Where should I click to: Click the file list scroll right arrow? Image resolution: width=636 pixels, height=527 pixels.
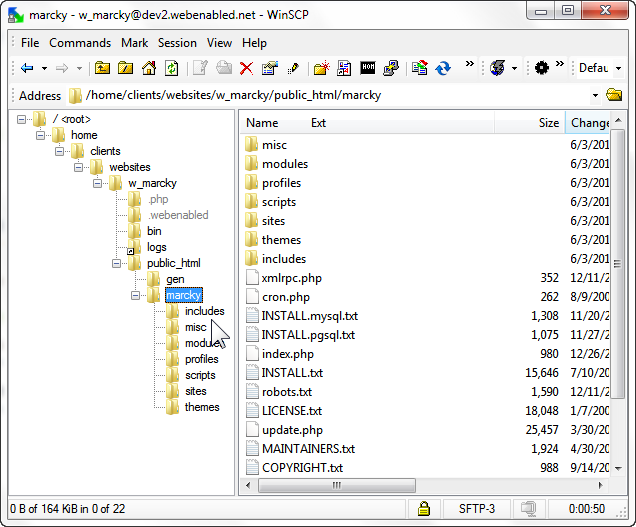click(x=601, y=485)
